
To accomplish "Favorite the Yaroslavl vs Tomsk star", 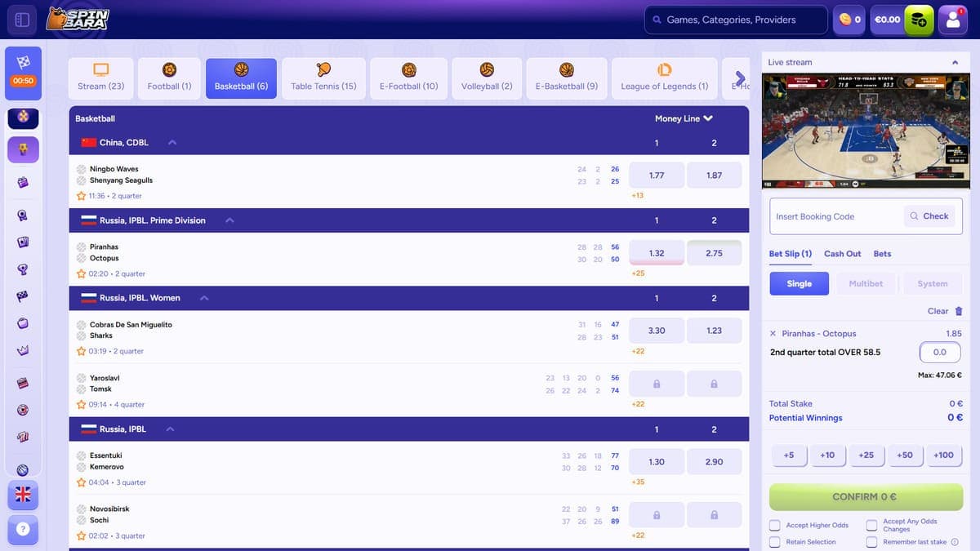I will 81,404.
